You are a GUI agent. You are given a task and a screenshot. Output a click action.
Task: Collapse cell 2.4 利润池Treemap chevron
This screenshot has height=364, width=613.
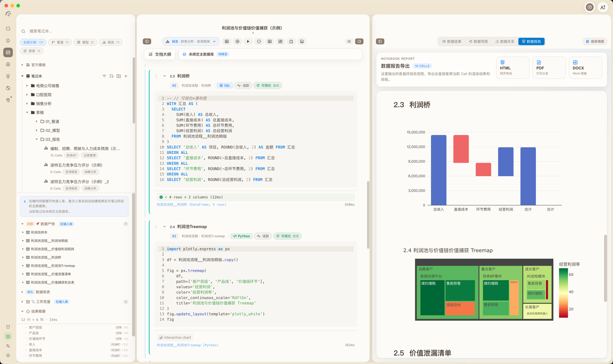tap(165, 227)
